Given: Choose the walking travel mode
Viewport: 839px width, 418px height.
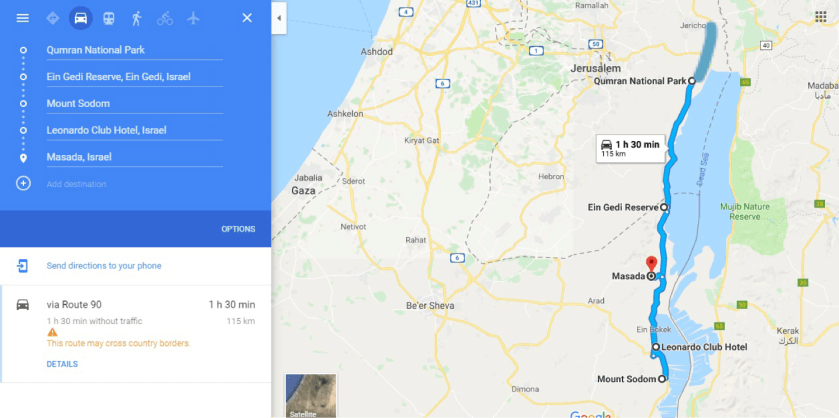Looking at the screenshot, I should [x=137, y=18].
